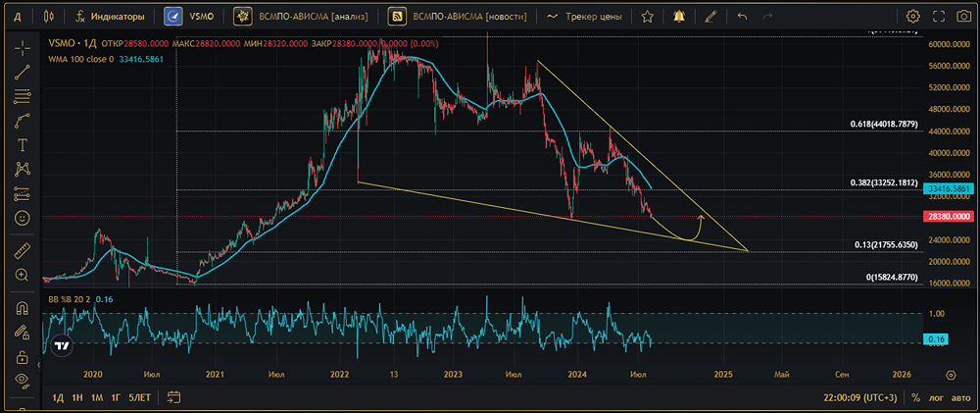980x413 pixels.
Task: Select the ruler measure tool
Action: 23,250
